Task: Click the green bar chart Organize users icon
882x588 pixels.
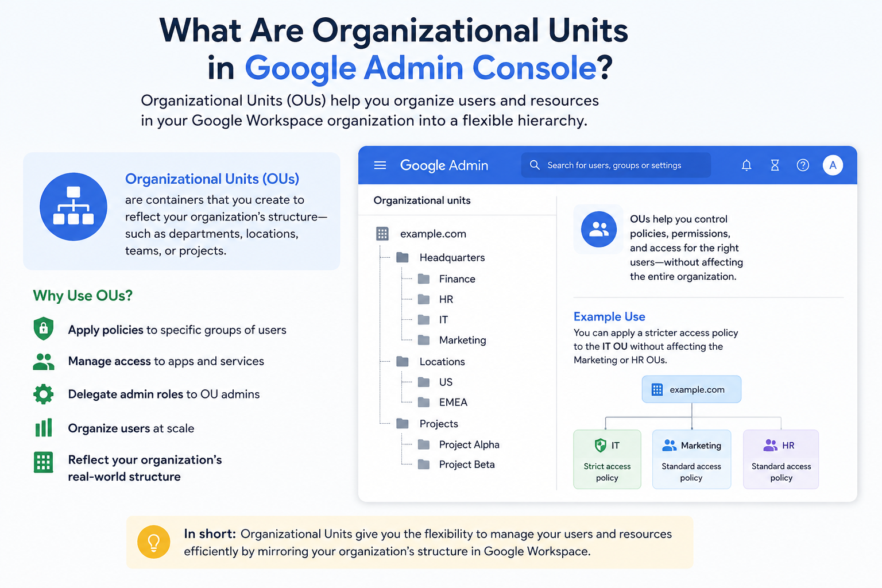Action: click(44, 428)
